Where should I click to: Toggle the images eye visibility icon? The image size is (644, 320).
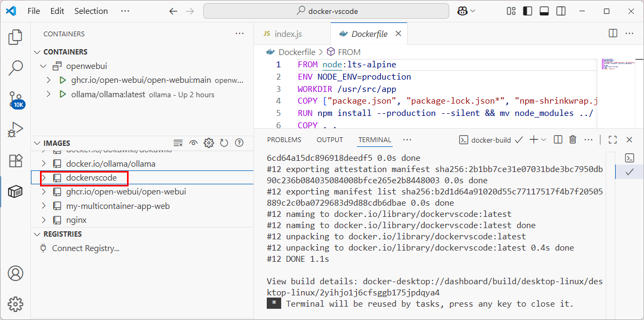click(x=194, y=143)
